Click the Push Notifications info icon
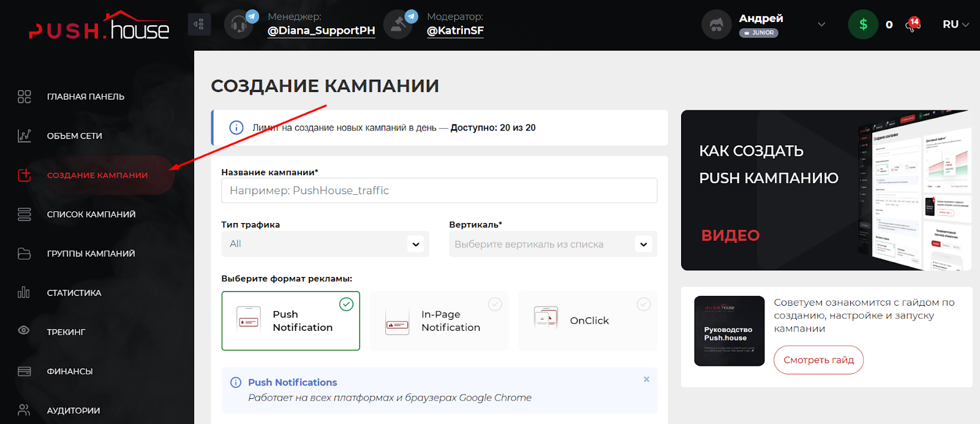This screenshot has height=424, width=980. point(236,382)
